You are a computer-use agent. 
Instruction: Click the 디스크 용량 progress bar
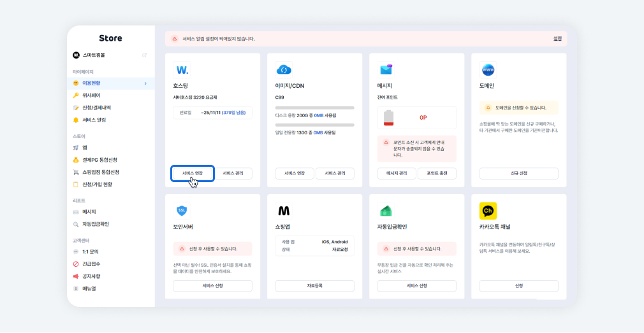[x=314, y=108]
